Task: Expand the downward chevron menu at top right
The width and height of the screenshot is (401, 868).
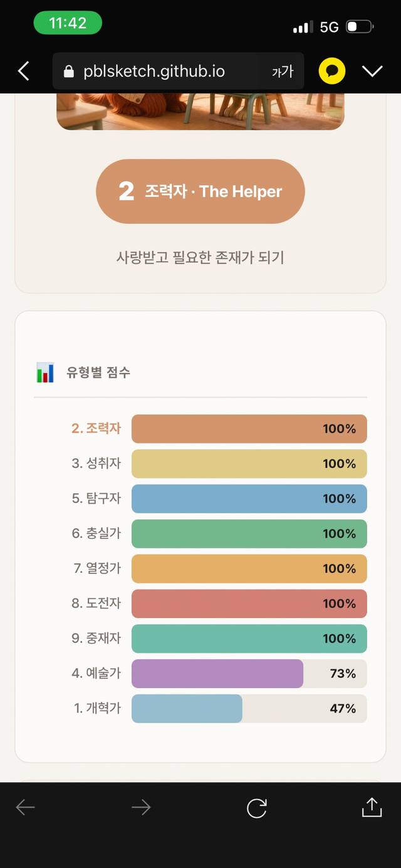Action: pyautogui.click(x=372, y=71)
